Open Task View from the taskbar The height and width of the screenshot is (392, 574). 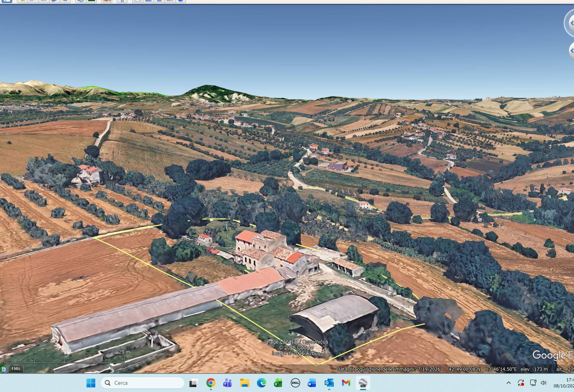pyautogui.click(x=193, y=383)
